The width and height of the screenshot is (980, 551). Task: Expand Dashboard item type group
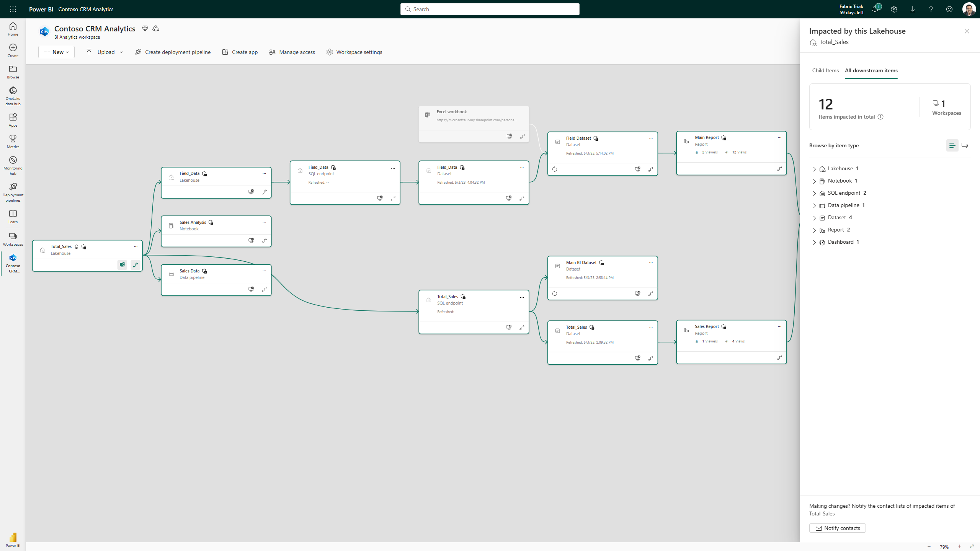(814, 242)
